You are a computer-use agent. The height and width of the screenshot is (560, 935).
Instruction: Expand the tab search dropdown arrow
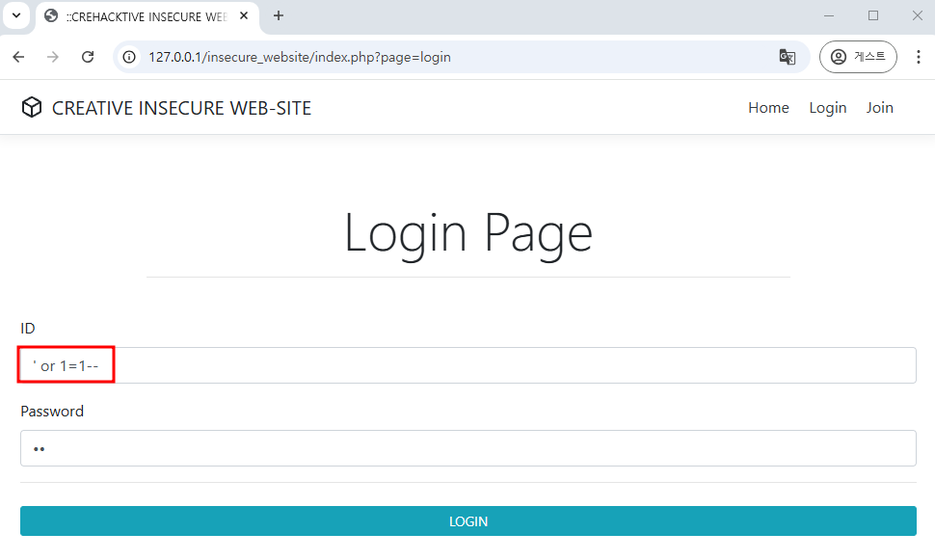tap(16, 15)
